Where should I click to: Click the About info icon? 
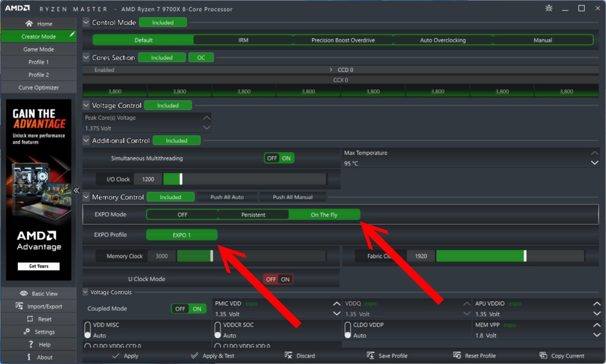tap(29, 357)
